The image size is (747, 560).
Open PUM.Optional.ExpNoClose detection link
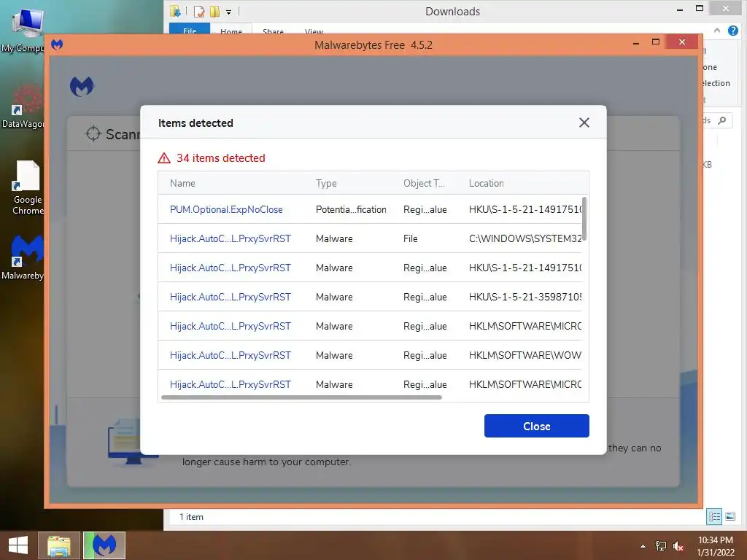[226, 209]
